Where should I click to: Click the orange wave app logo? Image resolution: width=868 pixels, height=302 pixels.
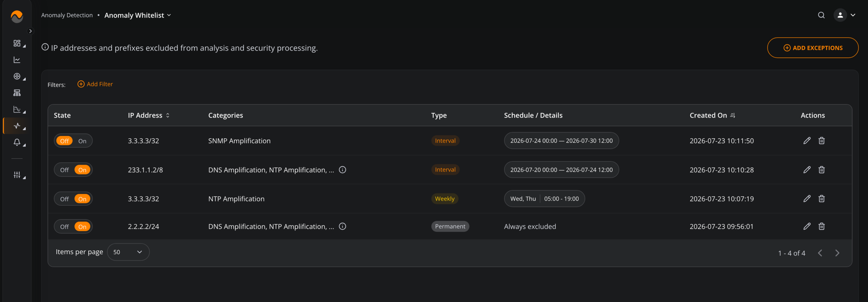(17, 16)
